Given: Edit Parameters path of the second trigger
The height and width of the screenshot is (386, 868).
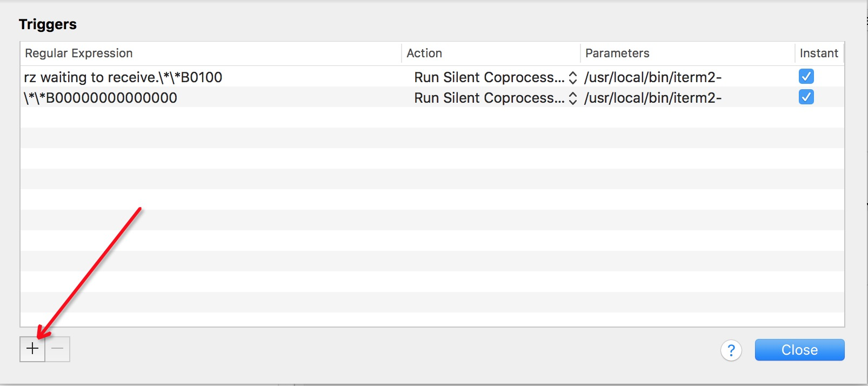Looking at the screenshot, I should [652, 98].
